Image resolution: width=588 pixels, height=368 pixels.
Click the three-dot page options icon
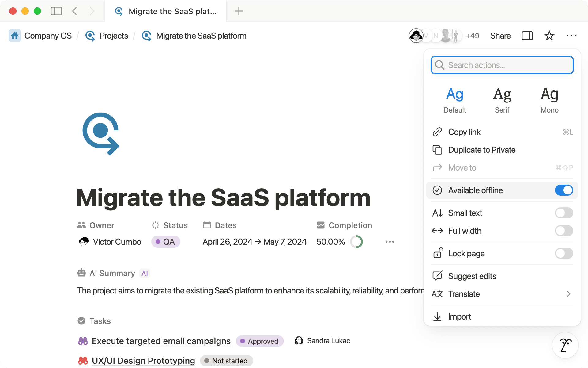click(x=571, y=36)
